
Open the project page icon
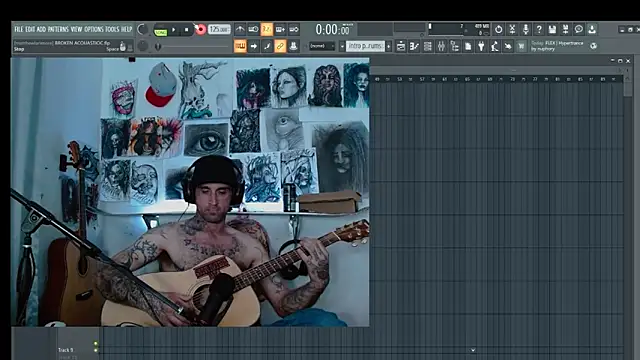[x=468, y=47]
